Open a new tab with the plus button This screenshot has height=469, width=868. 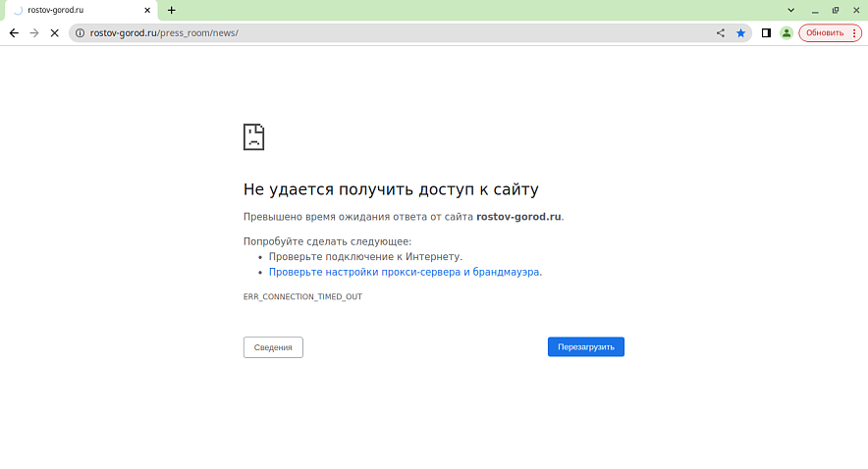pos(171,10)
